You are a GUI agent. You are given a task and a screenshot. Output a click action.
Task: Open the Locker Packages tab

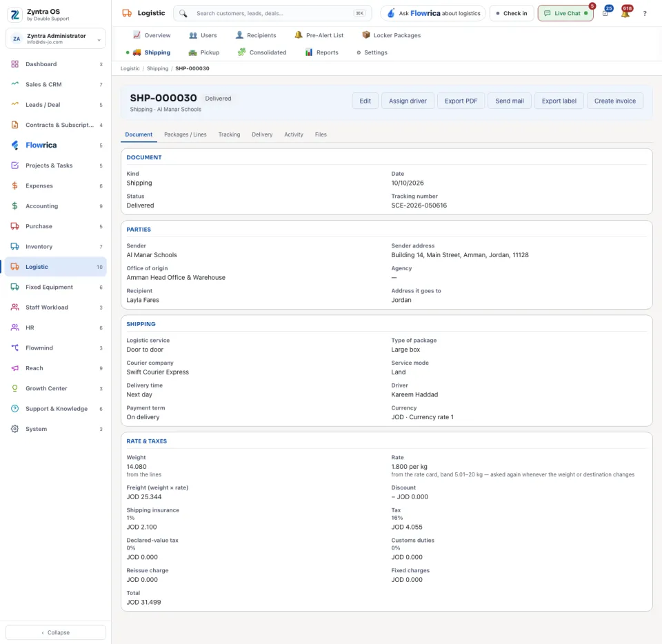tap(392, 35)
